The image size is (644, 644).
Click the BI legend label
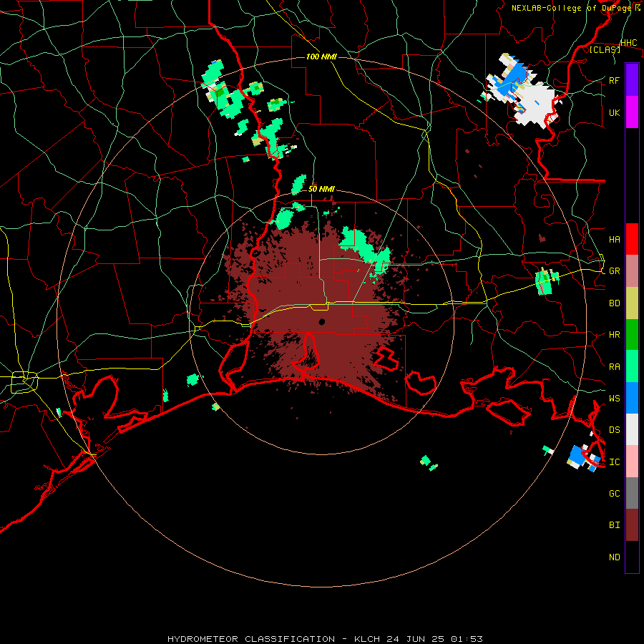point(614,525)
